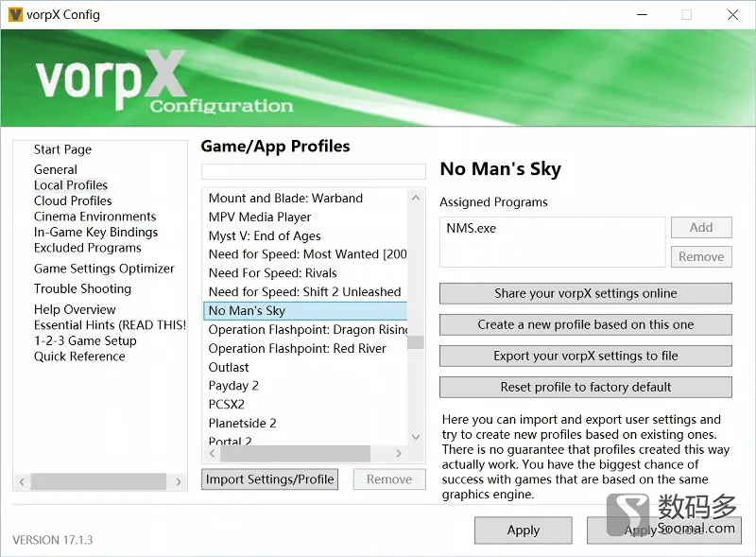Viewport: 756px width, 557px height.
Task: Open Trouble Shooting page
Action: (x=82, y=288)
